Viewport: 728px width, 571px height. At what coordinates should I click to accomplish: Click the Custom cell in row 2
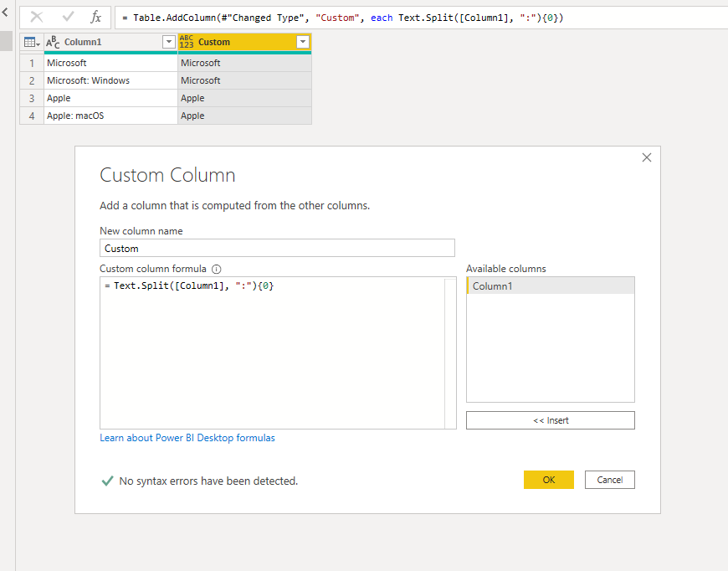pos(244,80)
